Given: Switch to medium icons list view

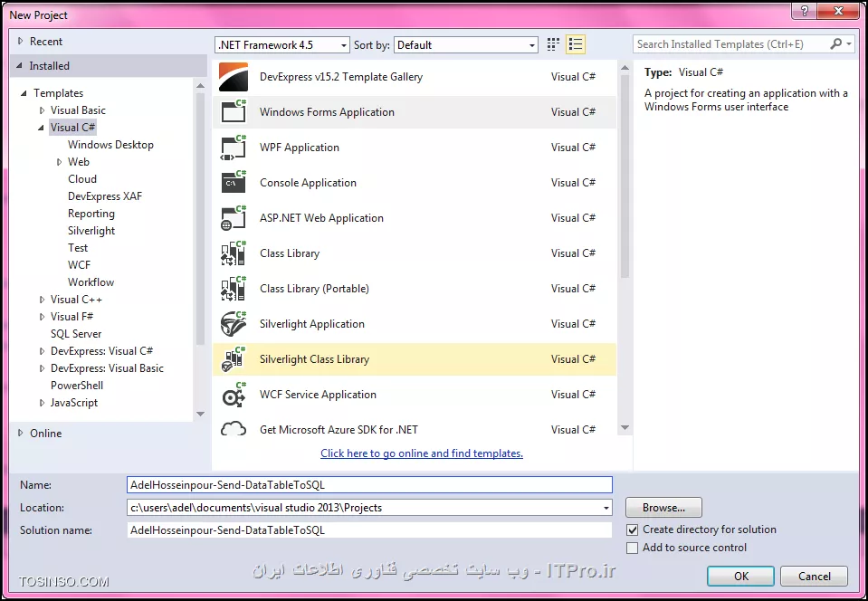Looking at the screenshot, I should coord(576,44).
